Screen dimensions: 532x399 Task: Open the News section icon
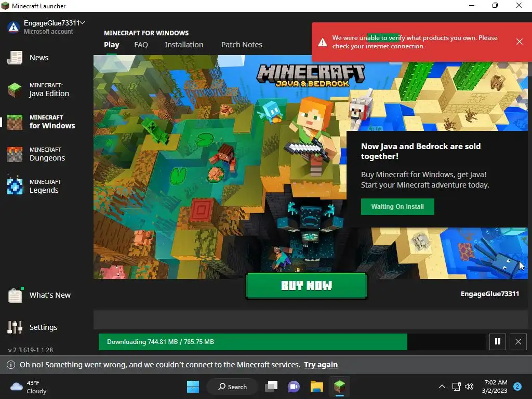(15, 58)
